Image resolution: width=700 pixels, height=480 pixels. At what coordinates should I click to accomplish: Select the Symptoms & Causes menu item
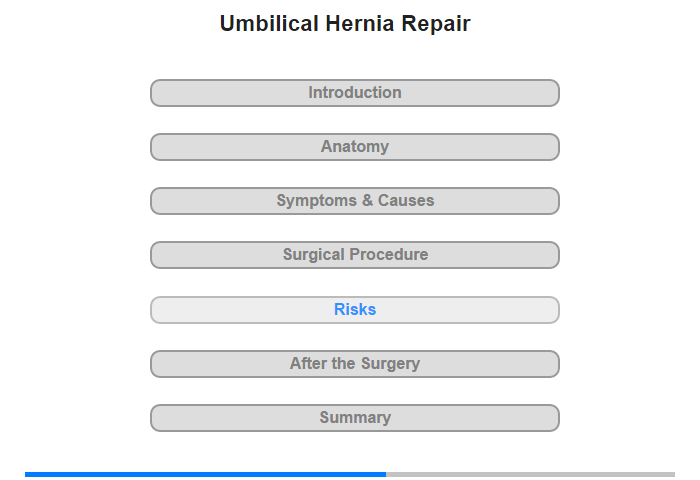click(355, 201)
